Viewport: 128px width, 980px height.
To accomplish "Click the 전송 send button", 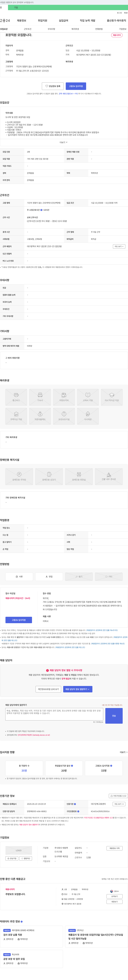I will click(114, 716).
